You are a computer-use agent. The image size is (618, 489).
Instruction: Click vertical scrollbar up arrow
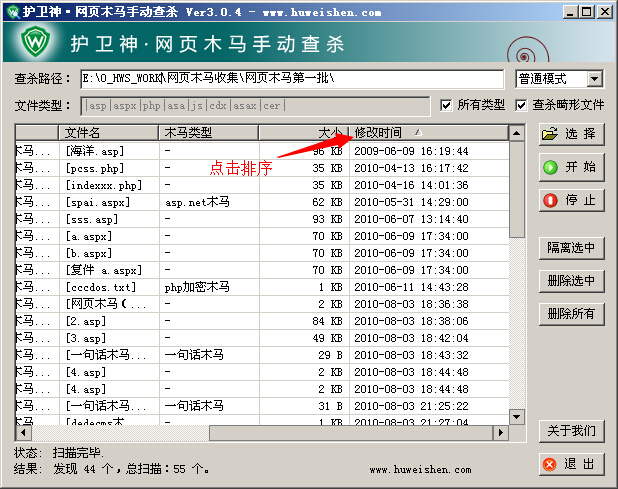(x=516, y=133)
